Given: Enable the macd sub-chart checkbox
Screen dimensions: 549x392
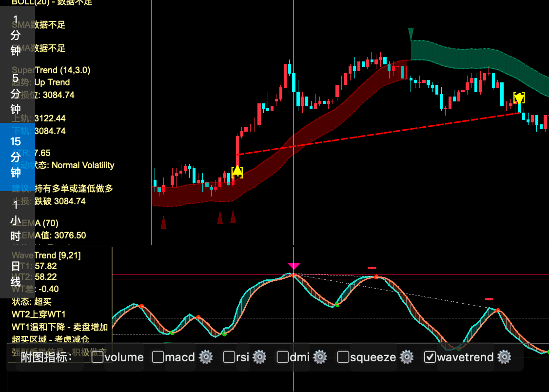Looking at the screenshot, I should coord(158,357).
